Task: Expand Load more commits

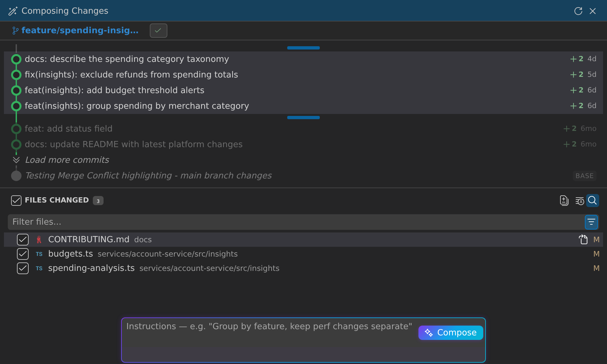Action: (67, 160)
